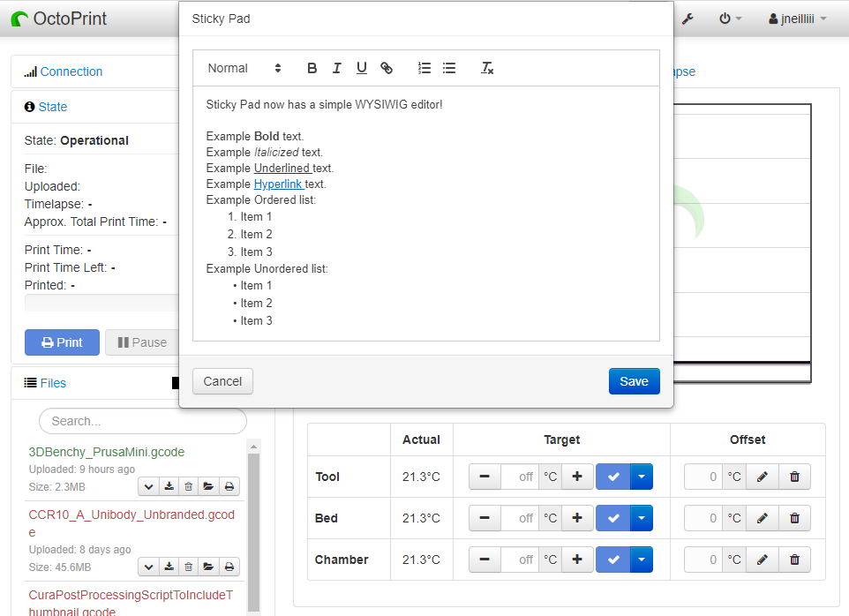
Task: Edit Tool offset with pencil icon
Action: (x=763, y=477)
